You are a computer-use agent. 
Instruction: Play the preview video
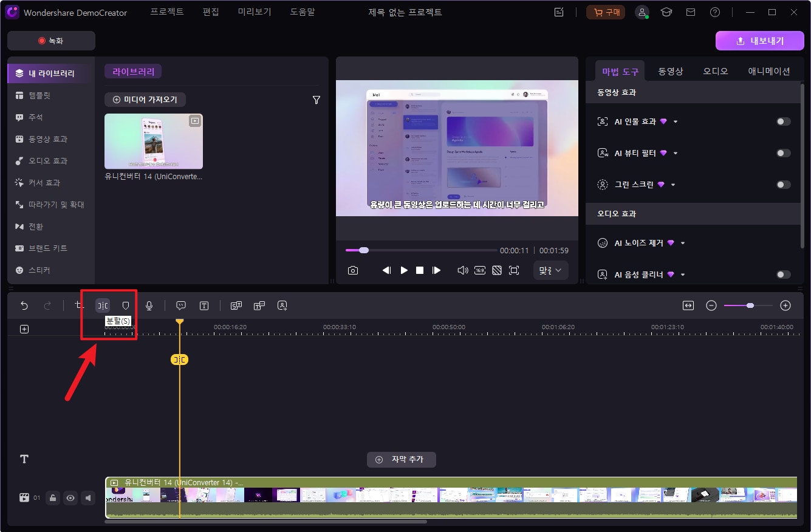(404, 270)
